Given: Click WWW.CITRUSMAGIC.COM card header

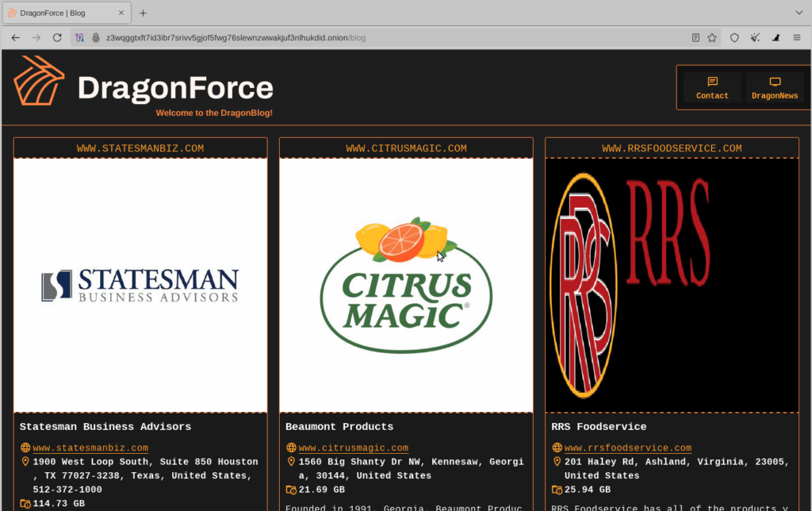Looking at the screenshot, I should tap(406, 148).
